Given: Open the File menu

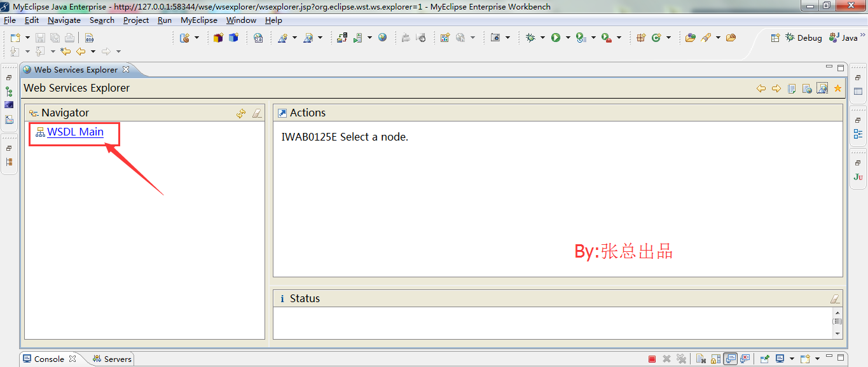Looking at the screenshot, I should (10, 20).
